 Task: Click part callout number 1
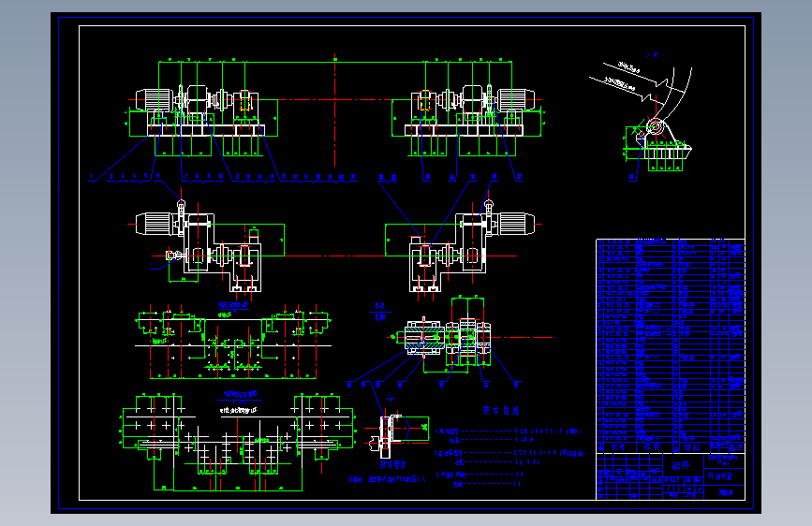tap(92, 177)
